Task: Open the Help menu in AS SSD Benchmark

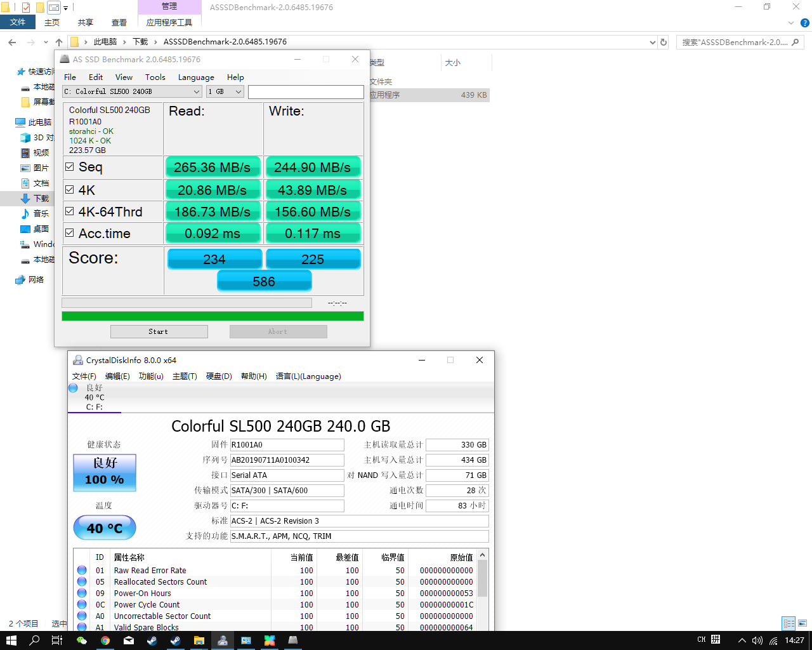Action: (x=235, y=77)
